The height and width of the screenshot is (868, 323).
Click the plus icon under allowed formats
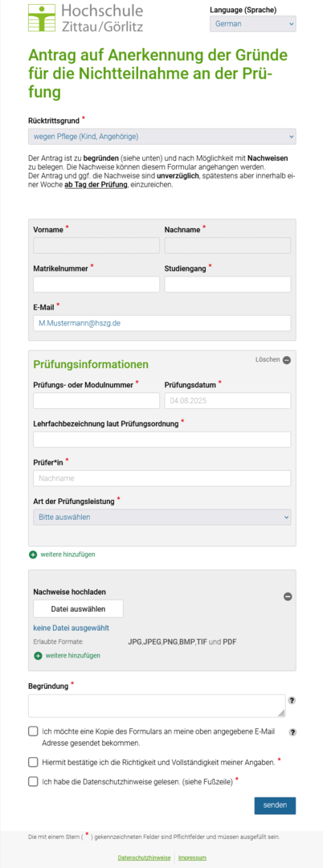click(38, 656)
